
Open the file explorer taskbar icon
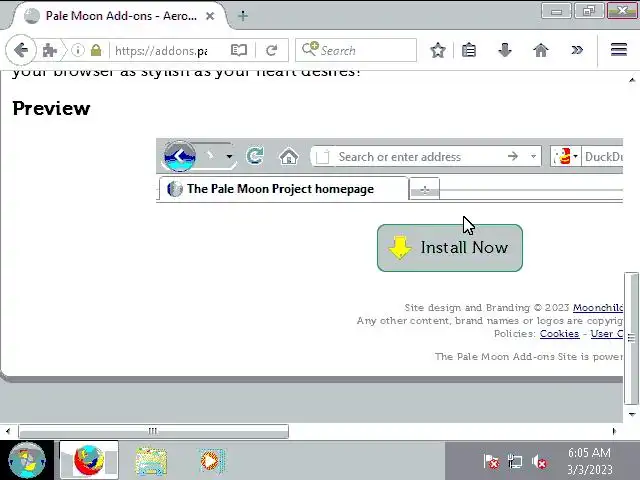pyautogui.click(x=151, y=461)
